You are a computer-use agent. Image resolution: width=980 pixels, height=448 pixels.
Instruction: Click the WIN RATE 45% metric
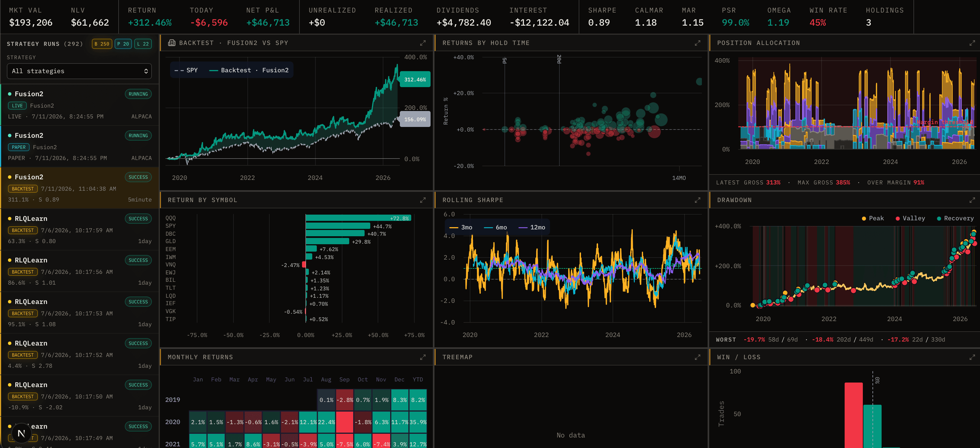828,17
